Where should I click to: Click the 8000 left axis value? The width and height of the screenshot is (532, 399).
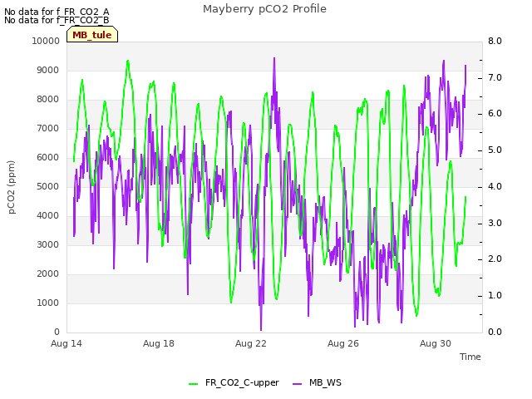pyautogui.click(x=48, y=100)
